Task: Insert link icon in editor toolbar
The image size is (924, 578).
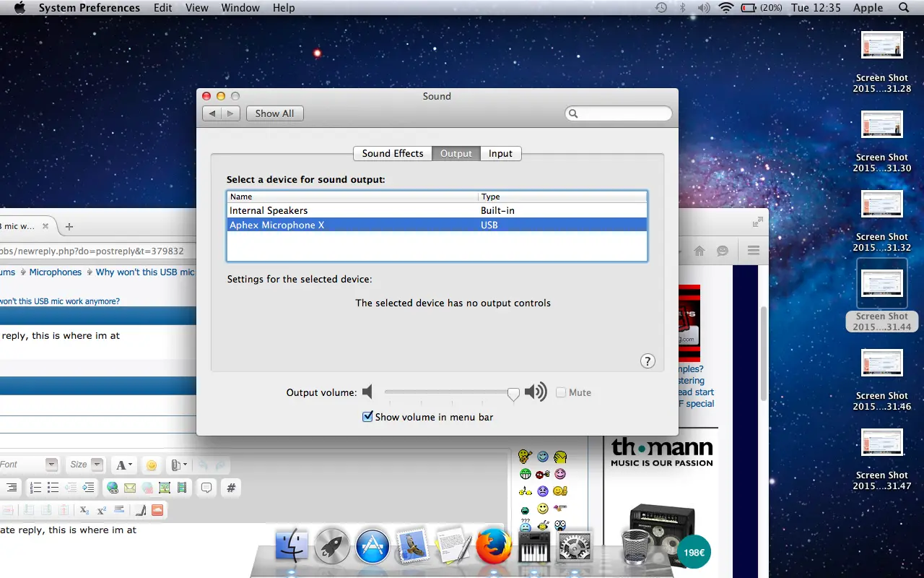Action: pyautogui.click(x=113, y=488)
